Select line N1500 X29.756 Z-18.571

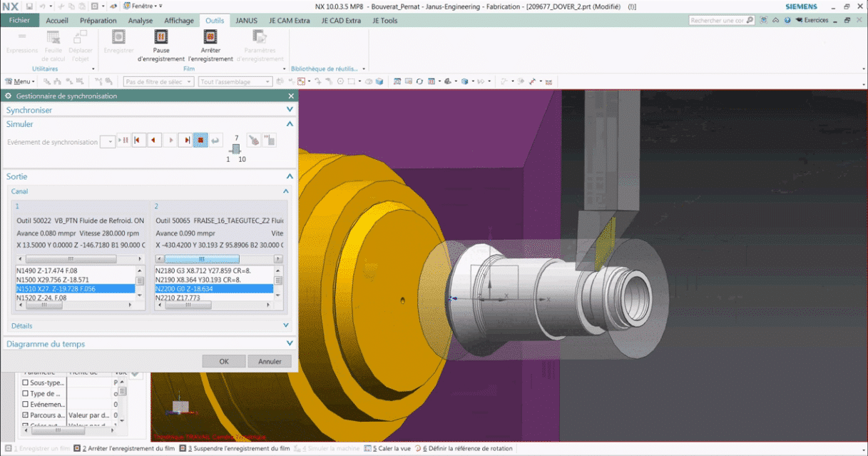pyautogui.click(x=75, y=280)
